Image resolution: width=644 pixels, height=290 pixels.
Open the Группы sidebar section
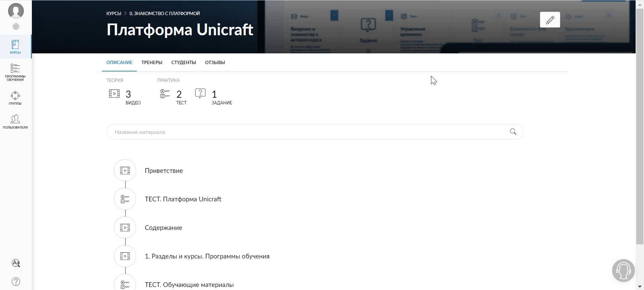(15, 98)
